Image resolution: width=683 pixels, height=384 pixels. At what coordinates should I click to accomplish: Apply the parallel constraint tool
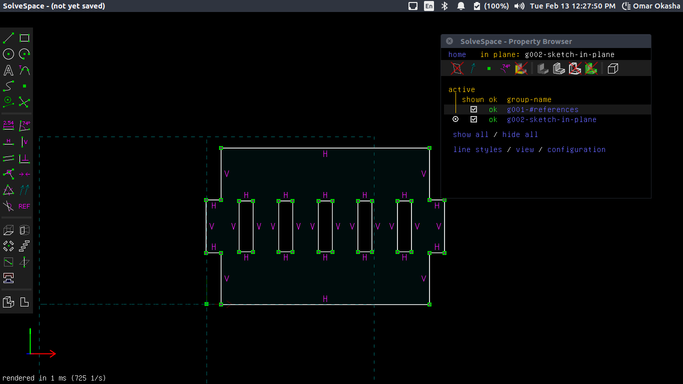[8, 158]
